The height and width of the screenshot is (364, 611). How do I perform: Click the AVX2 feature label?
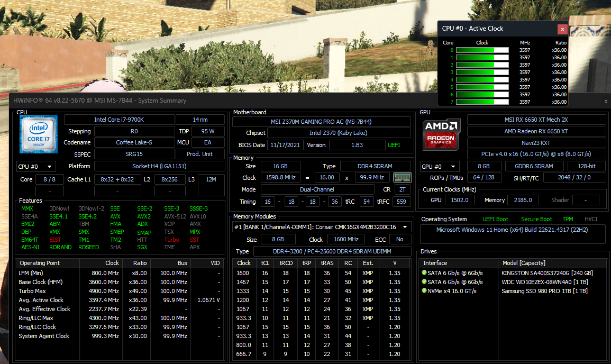point(144,216)
